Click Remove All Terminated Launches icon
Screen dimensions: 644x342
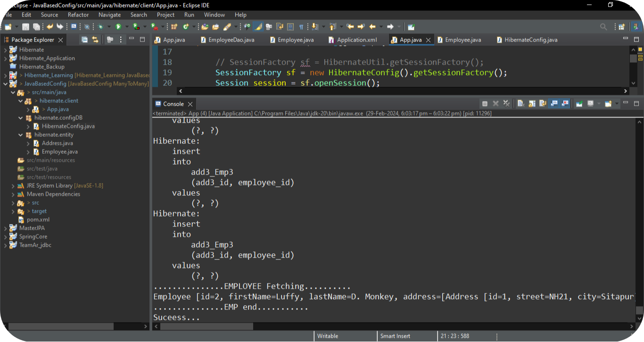[507, 104]
